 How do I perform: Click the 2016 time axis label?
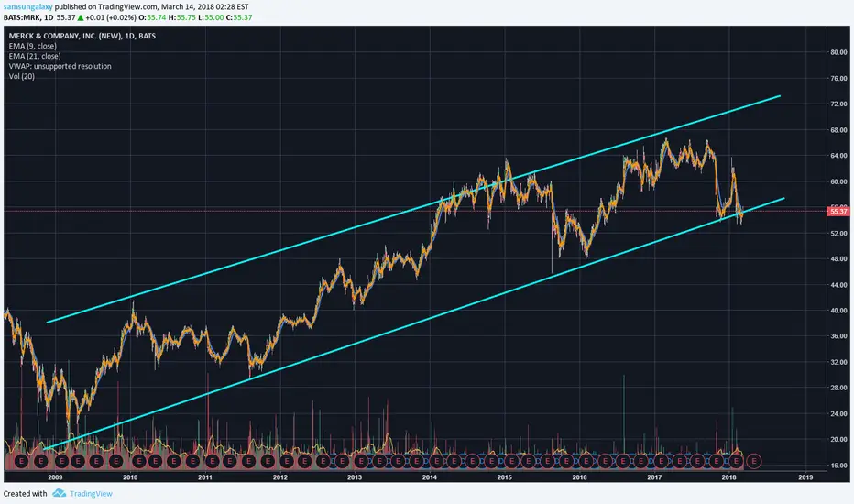(x=579, y=477)
